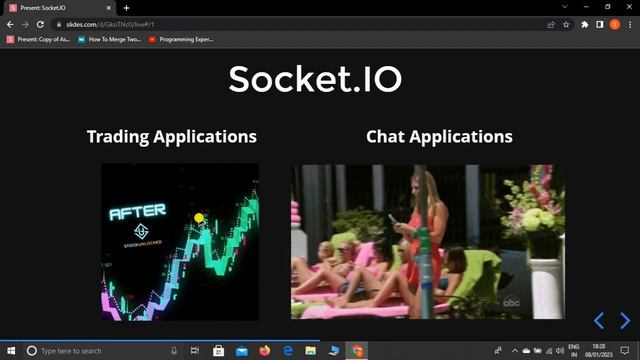The height and width of the screenshot is (360, 640).
Task: Open a new browser tab
Action: (x=127, y=8)
